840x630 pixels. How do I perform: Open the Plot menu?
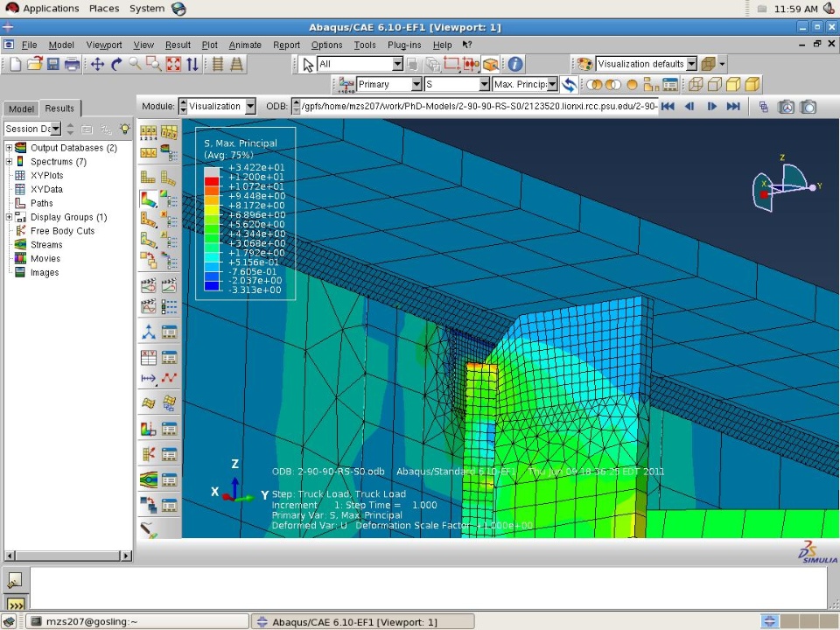pyautogui.click(x=209, y=45)
